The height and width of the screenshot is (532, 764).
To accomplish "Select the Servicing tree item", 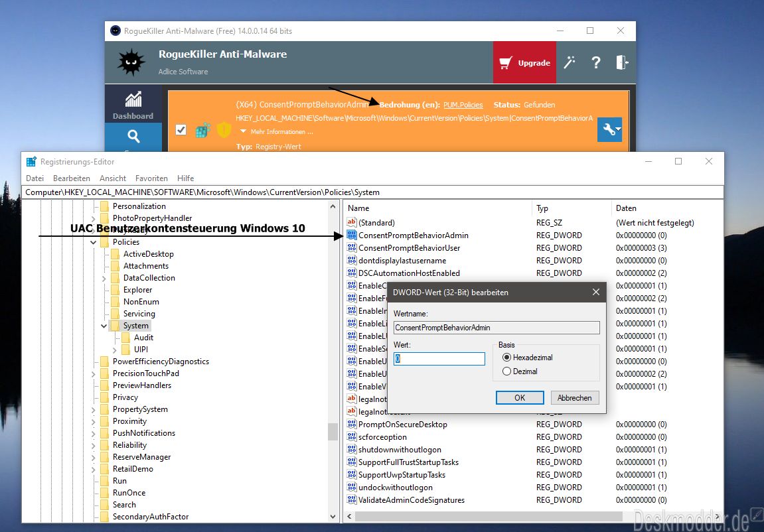I will pos(139,314).
